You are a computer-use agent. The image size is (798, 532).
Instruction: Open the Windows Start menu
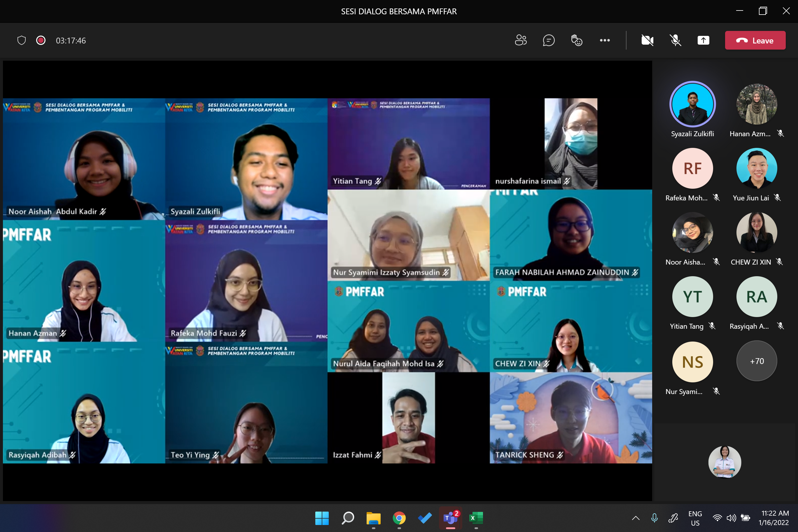[322, 518]
